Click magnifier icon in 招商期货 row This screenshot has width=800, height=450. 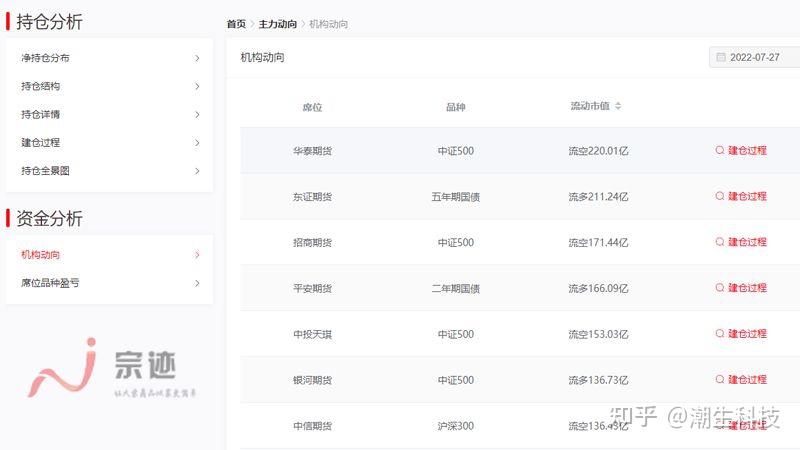[720, 242]
